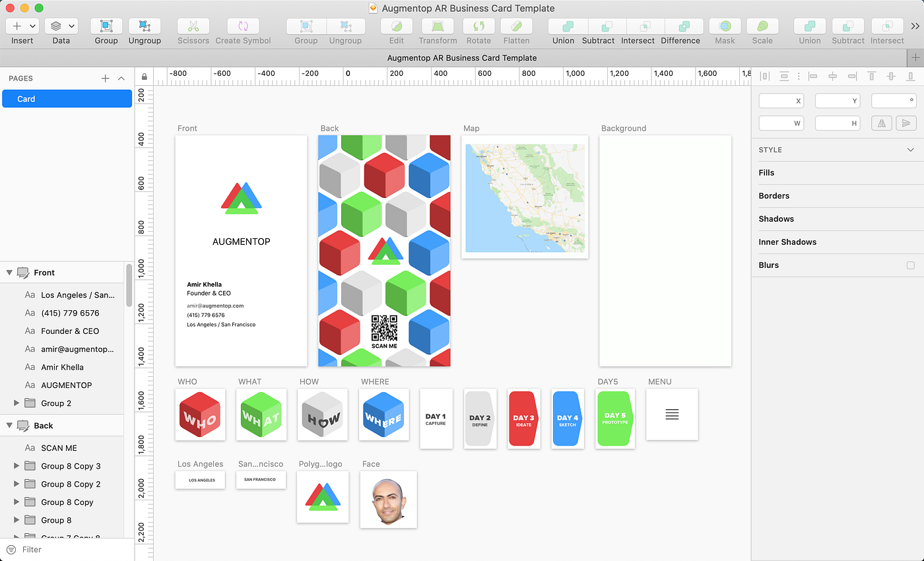Image resolution: width=924 pixels, height=561 pixels.
Task: Open a new document tab with plus
Action: click(915, 57)
